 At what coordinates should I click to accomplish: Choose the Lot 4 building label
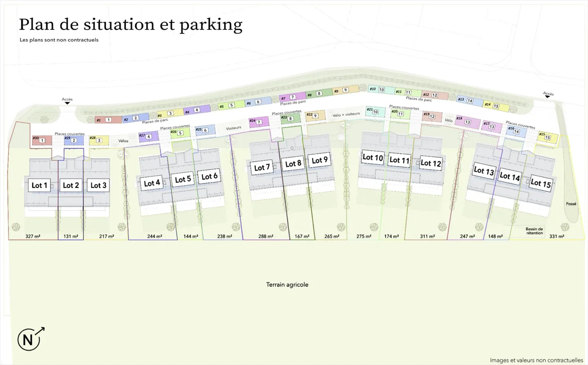point(152,183)
